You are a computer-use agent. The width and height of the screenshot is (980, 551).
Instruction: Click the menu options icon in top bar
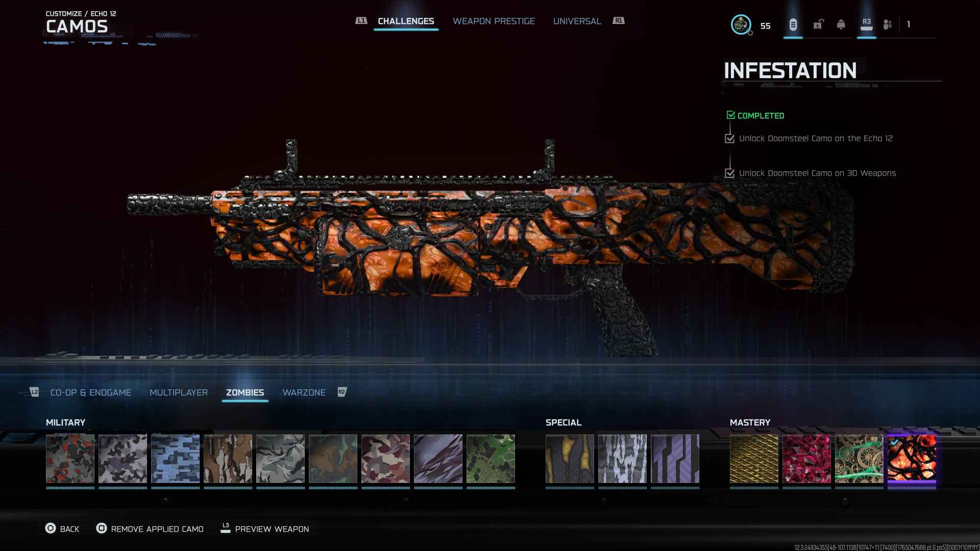[x=793, y=24]
